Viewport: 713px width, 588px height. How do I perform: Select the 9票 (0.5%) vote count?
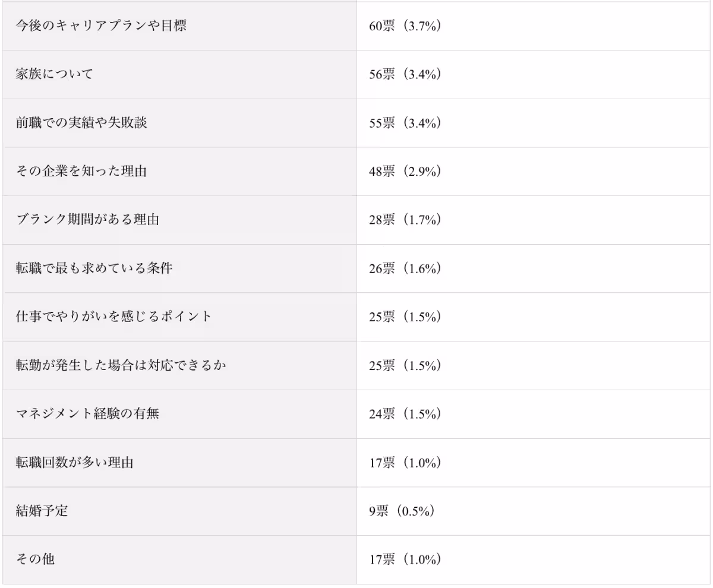[402, 511]
